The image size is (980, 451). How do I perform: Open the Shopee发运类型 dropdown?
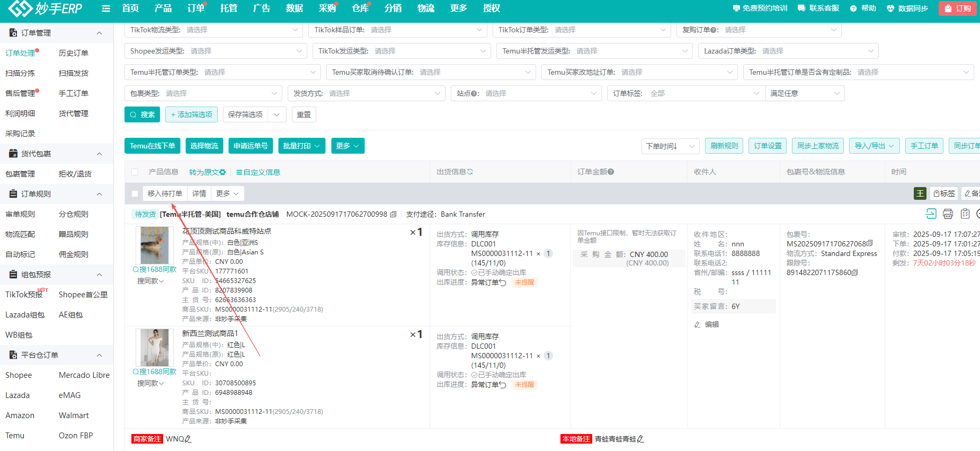pyautogui.click(x=216, y=51)
